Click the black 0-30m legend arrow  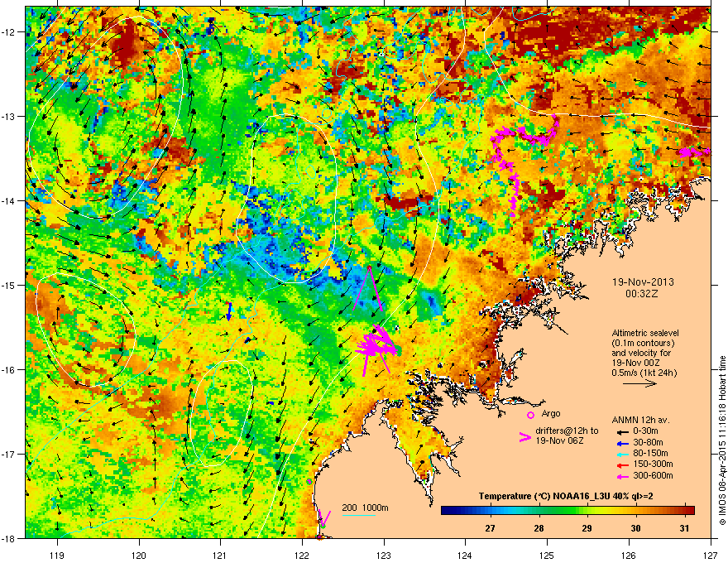[622, 431]
